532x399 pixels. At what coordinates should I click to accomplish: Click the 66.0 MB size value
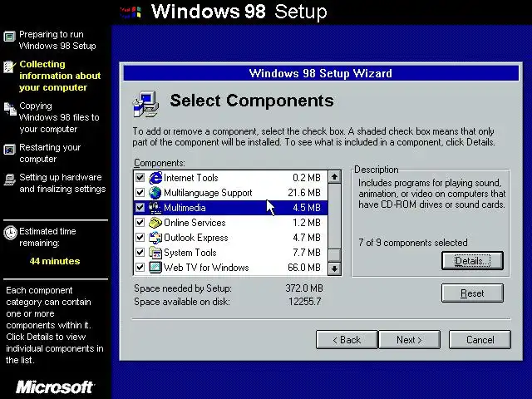coord(304,268)
